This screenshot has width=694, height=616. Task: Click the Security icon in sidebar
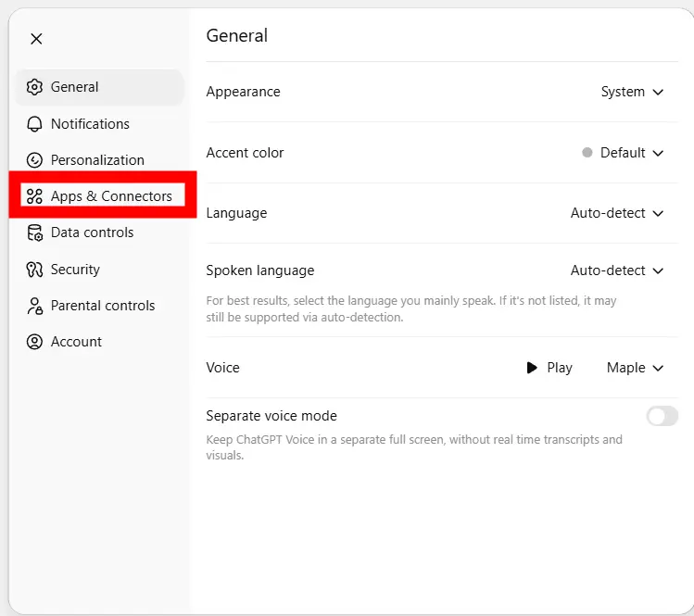tap(34, 270)
